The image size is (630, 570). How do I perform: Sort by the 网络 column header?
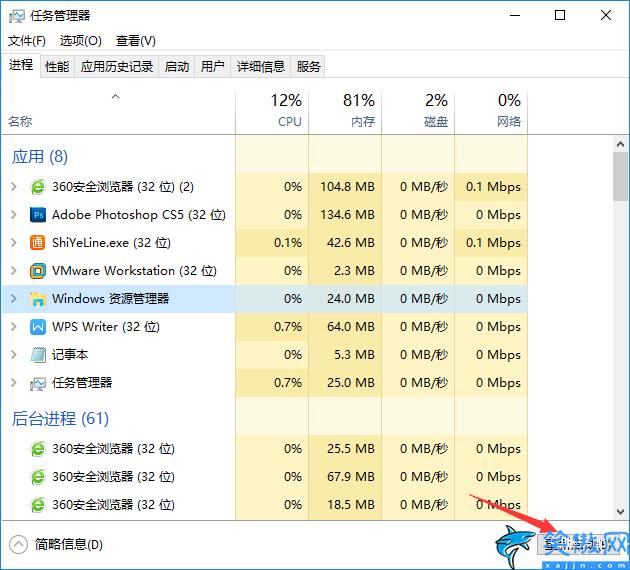coord(491,112)
